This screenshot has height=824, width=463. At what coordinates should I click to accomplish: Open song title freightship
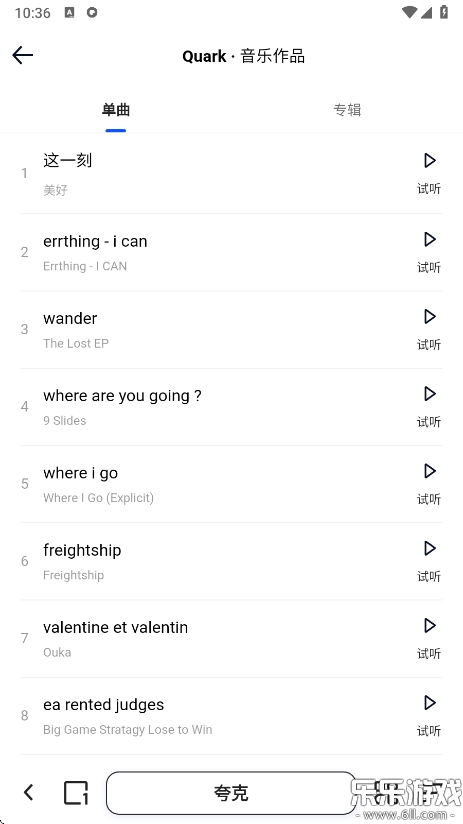[x=82, y=550]
